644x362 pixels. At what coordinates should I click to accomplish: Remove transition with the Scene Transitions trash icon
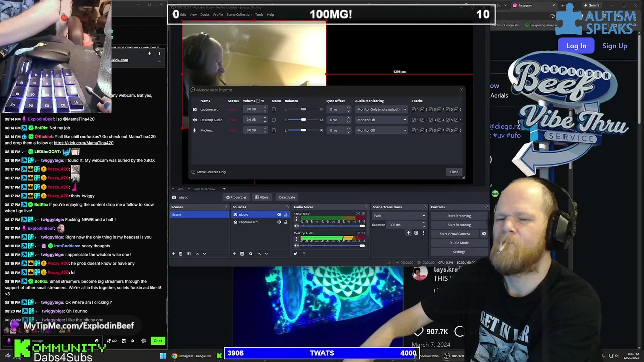click(x=416, y=233)
